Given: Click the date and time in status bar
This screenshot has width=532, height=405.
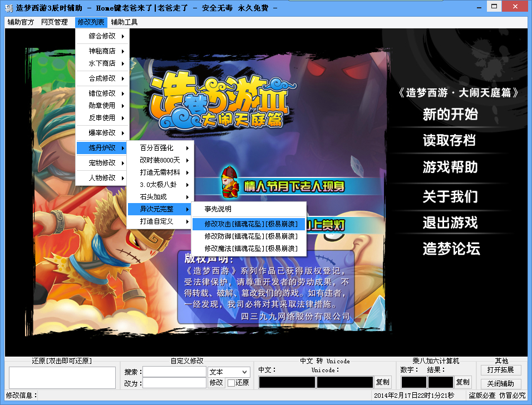Looking at the screenshot, I should click(x=414, y=396).
